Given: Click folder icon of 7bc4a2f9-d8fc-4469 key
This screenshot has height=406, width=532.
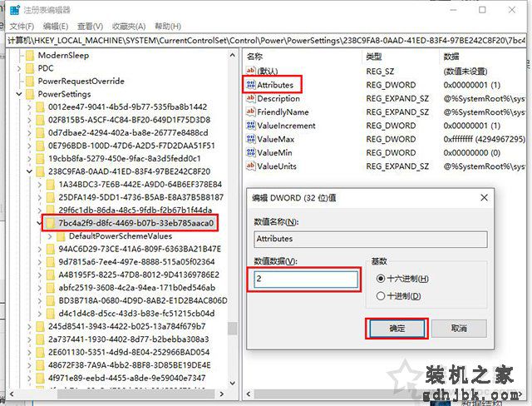Looking at the screenshot, I should (x=51, y=223).
